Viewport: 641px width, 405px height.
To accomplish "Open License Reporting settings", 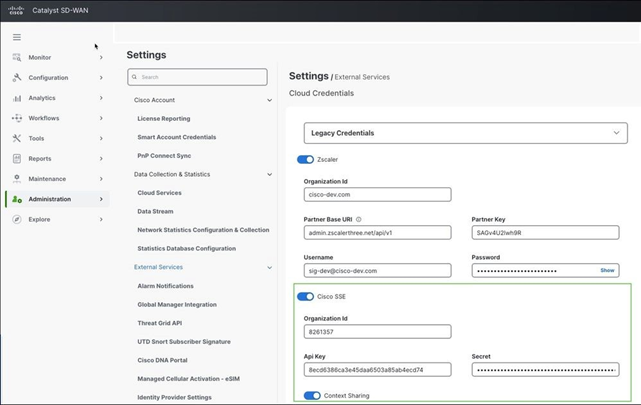I will 164,119.
